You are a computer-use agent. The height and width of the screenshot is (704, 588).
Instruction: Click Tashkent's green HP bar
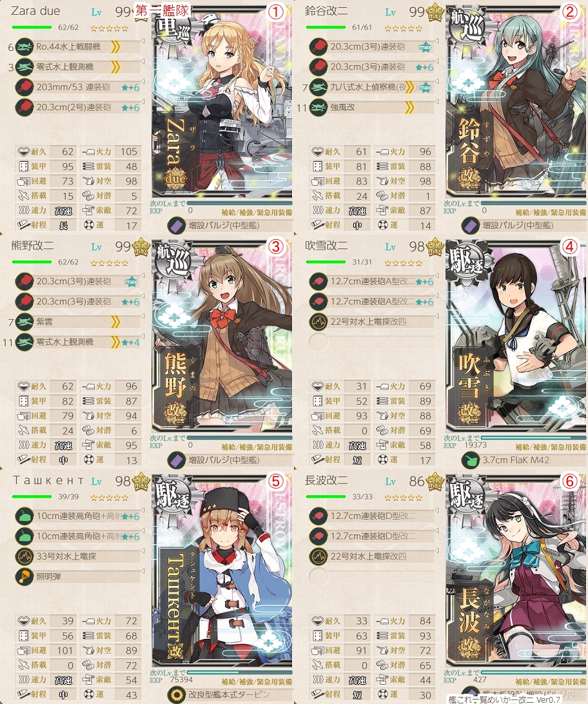32,496
